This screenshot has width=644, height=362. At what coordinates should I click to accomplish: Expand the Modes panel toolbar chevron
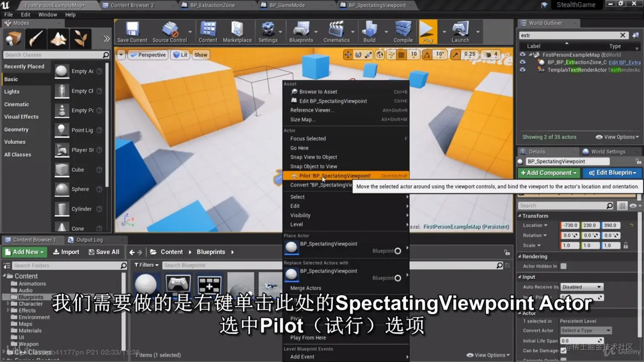click(106, 39)
